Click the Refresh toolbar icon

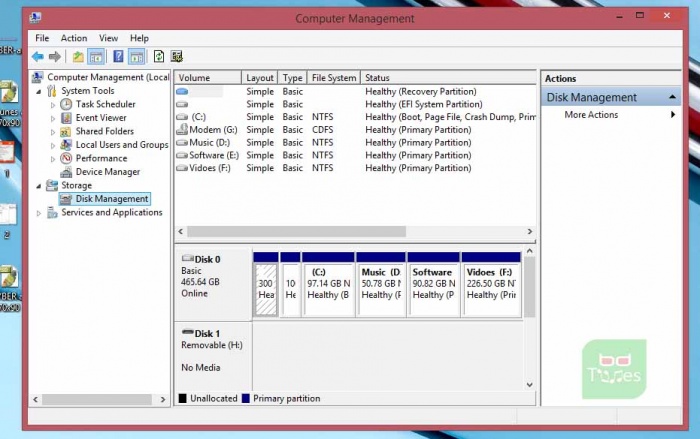coord(158,57)
